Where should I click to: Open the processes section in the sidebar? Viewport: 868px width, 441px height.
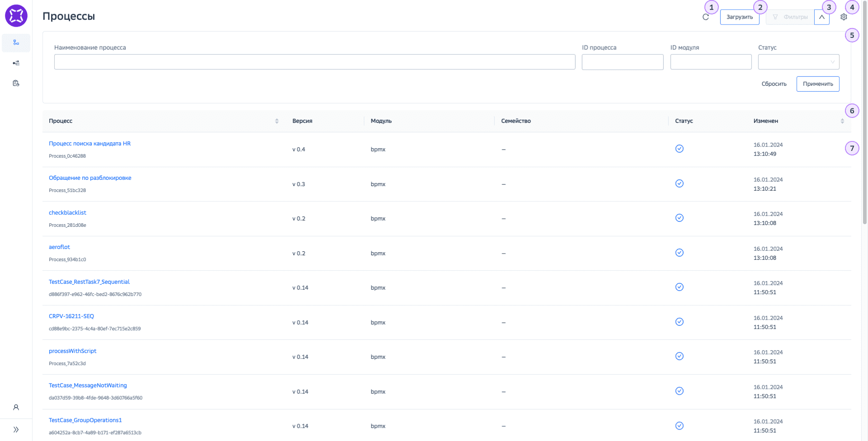click(16, 42)
